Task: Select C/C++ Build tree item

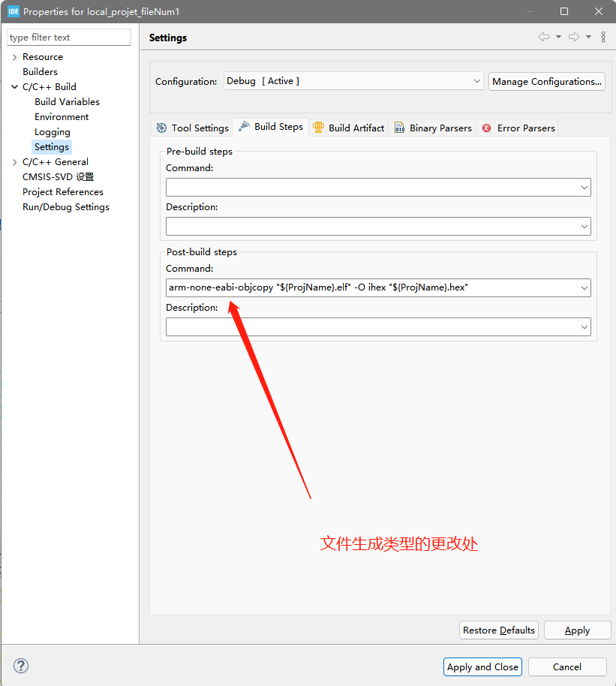Action: (49, 86)
